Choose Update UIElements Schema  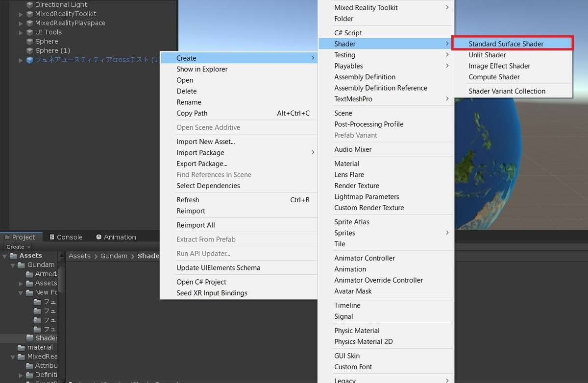click(239, 267)
